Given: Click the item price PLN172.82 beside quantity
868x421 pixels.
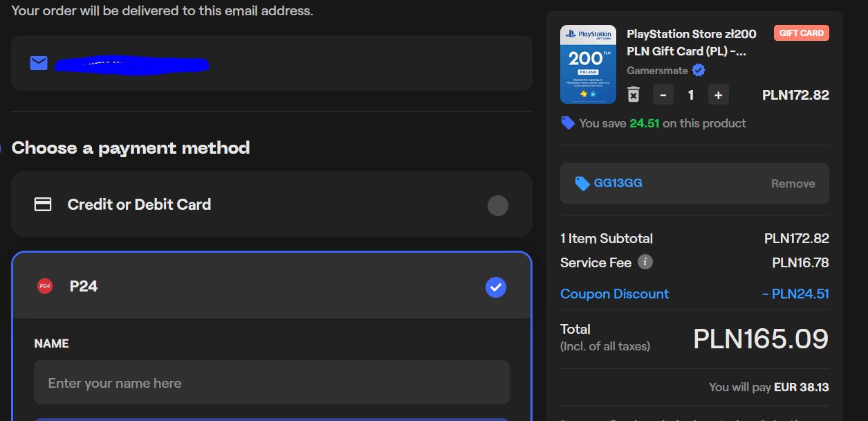Looking at the screenshot, I should [795, 95].
